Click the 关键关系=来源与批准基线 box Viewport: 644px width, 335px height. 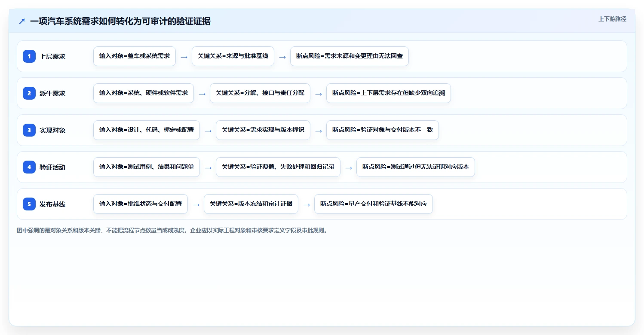point(233,56)
